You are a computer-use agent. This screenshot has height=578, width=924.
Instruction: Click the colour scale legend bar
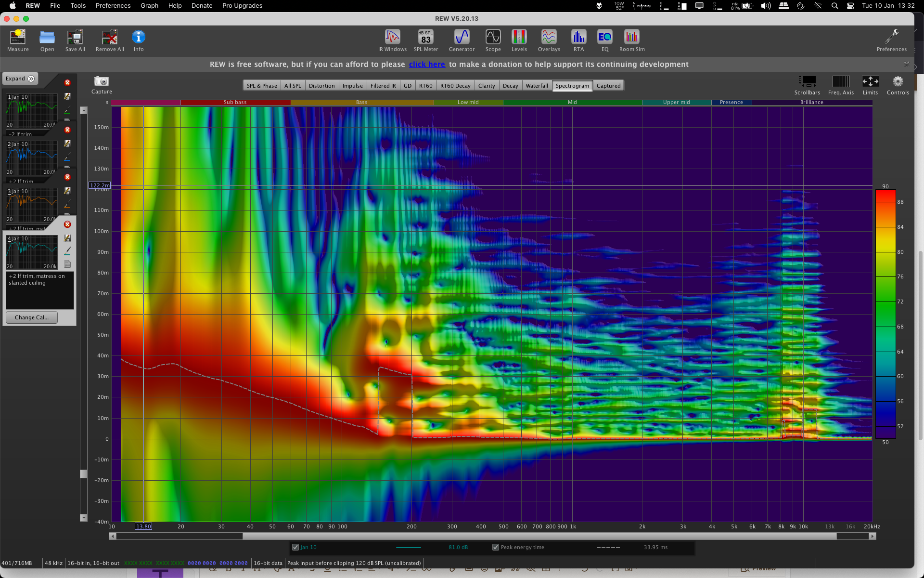(885, 314)
